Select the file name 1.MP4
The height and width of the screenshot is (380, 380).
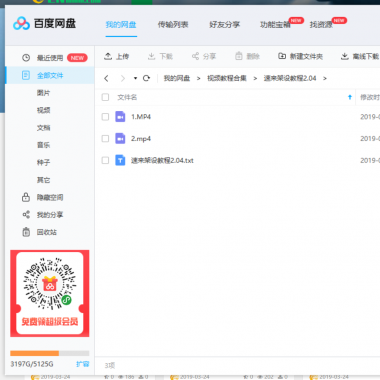(x=141, y=117)
